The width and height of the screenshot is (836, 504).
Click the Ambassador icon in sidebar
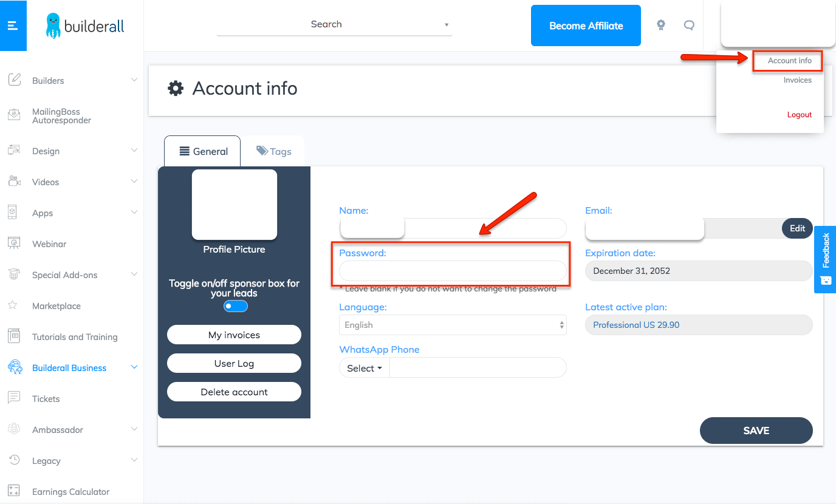pyautogui.click(x=14, y=429)
